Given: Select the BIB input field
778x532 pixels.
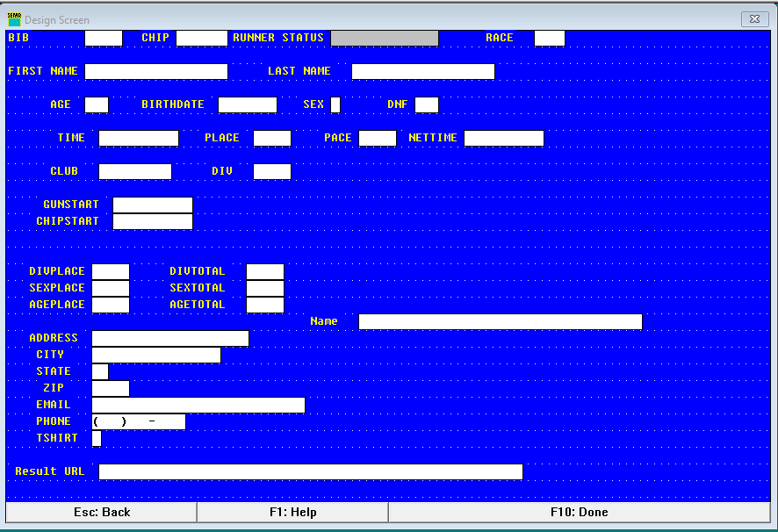Looking at the screenshot, I should click(x=104, y=39).
